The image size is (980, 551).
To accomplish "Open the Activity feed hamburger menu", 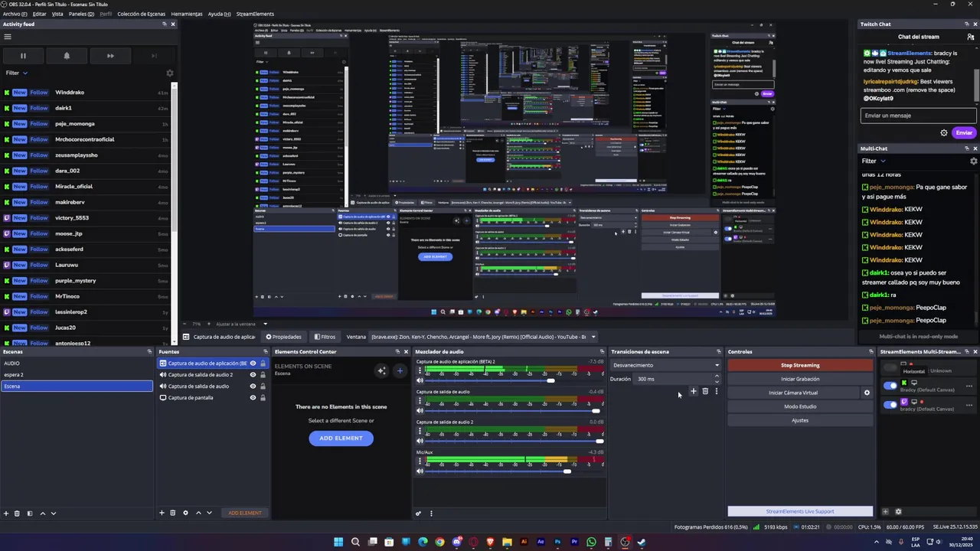I will pyautogui.click(x=8, y=36).
